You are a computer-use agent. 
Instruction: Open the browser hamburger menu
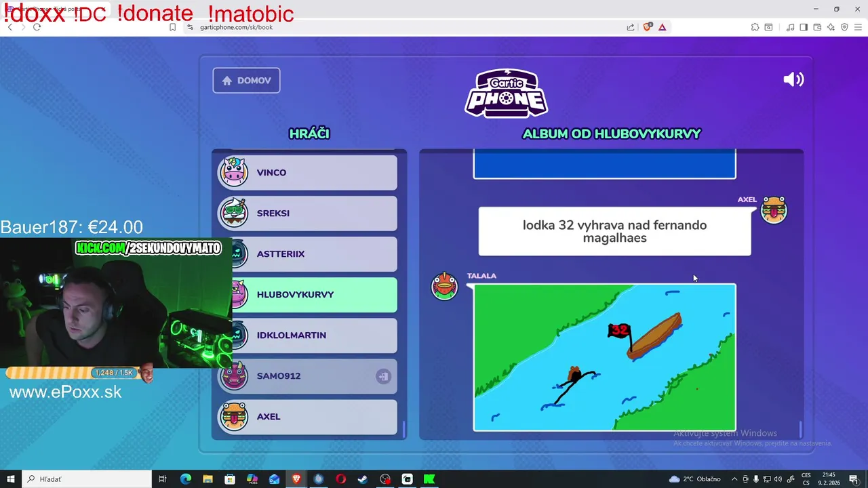858,27
